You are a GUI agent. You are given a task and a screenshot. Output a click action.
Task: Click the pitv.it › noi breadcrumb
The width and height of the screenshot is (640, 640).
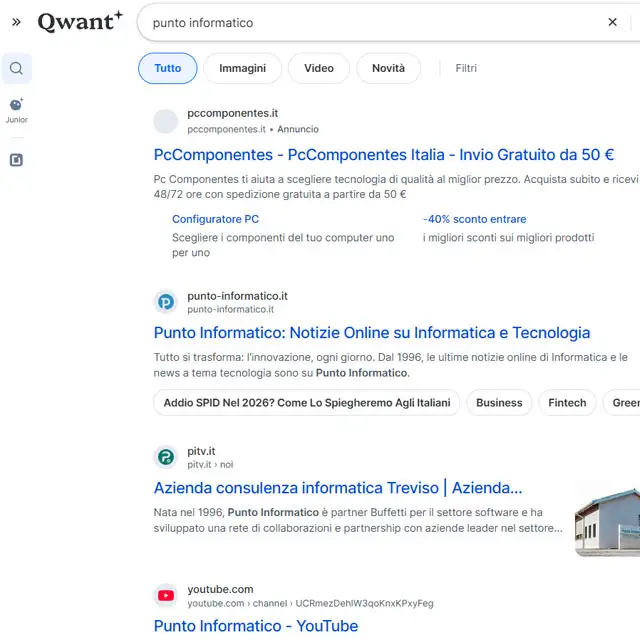coord(210,464)
